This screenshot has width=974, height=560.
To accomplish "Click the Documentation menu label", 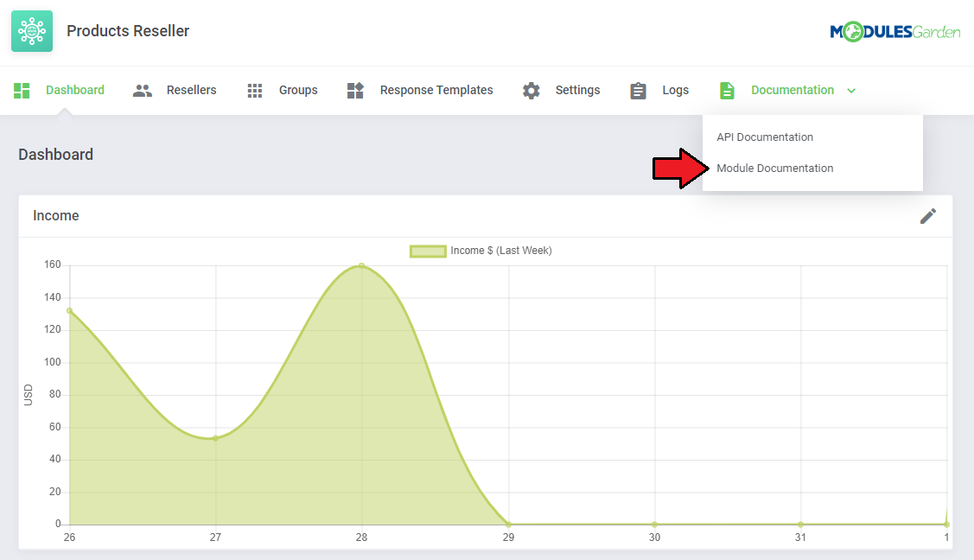I will tap(793, 90).
